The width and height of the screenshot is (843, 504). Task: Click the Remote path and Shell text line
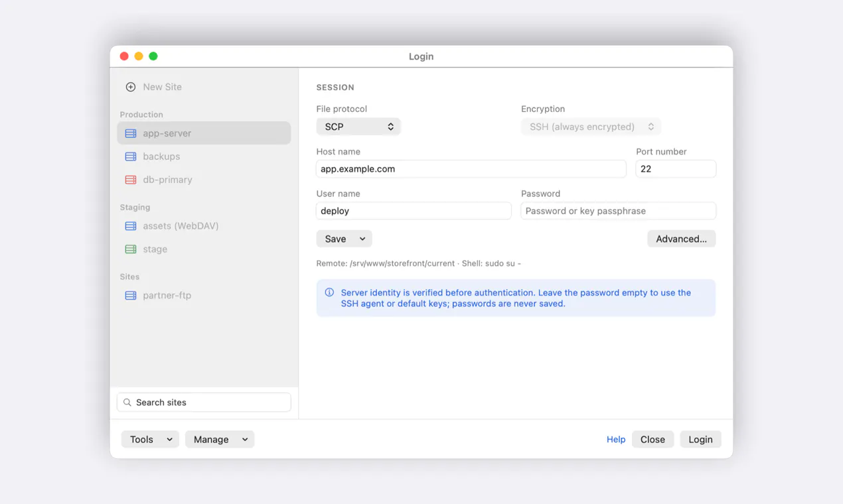point(419,263)
